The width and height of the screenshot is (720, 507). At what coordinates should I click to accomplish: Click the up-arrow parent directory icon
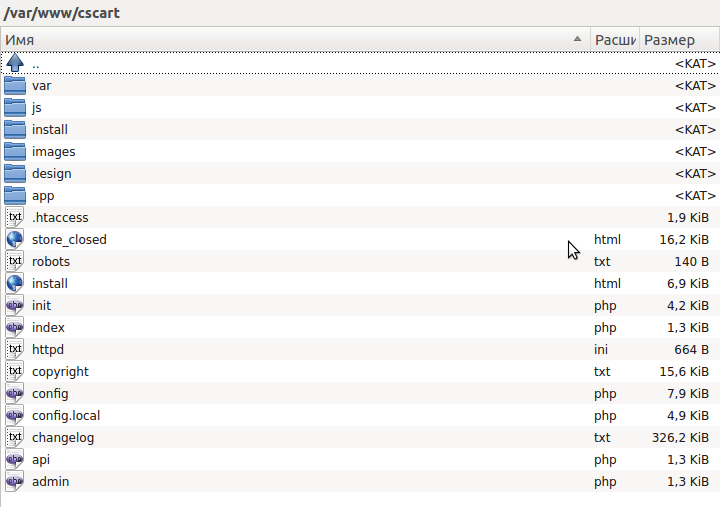coord(15,63)
